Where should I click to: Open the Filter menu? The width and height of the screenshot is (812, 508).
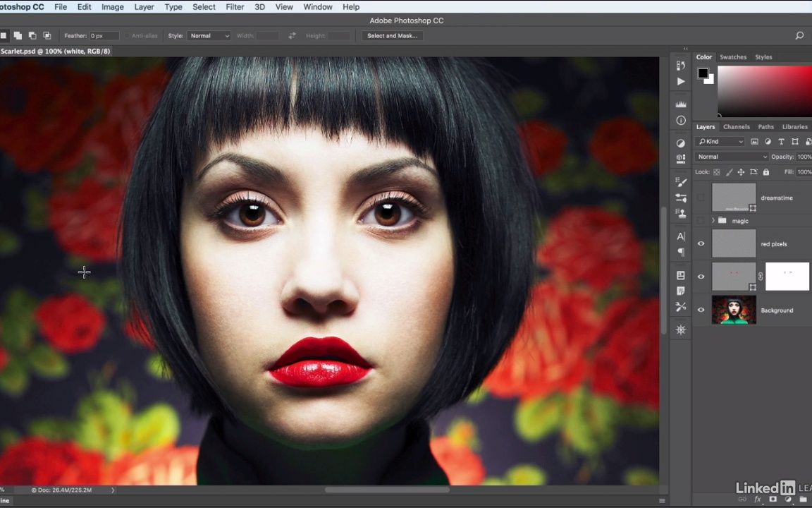tap(235, 7)
